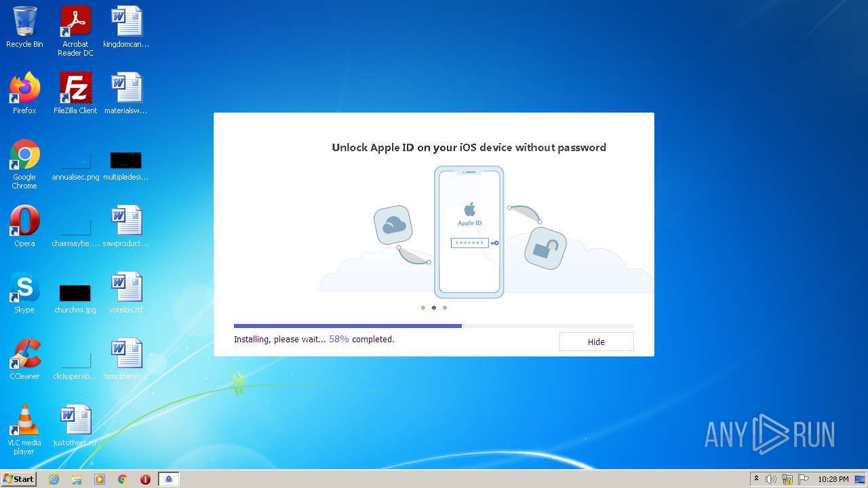Select the materialsw Word document

[x=126, y=93]
